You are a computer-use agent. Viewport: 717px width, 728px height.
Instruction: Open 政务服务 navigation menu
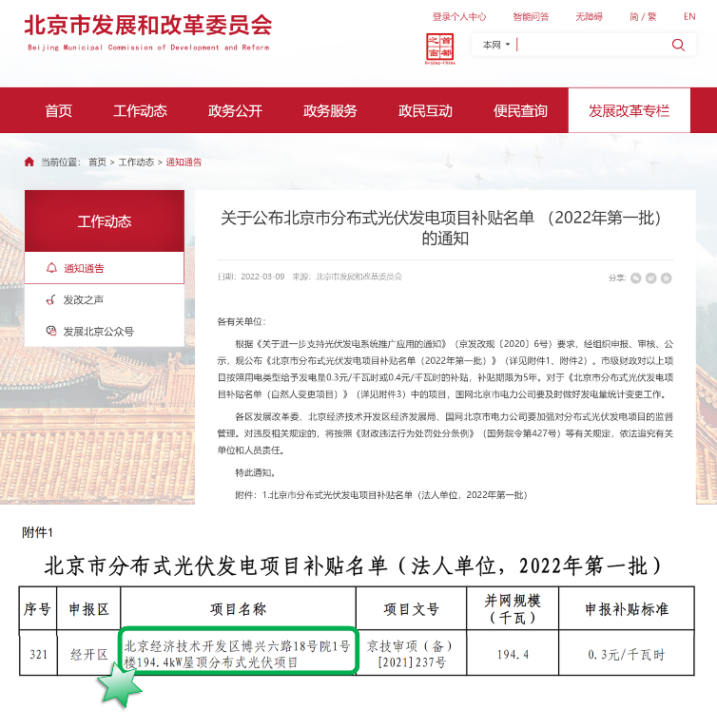330,110
